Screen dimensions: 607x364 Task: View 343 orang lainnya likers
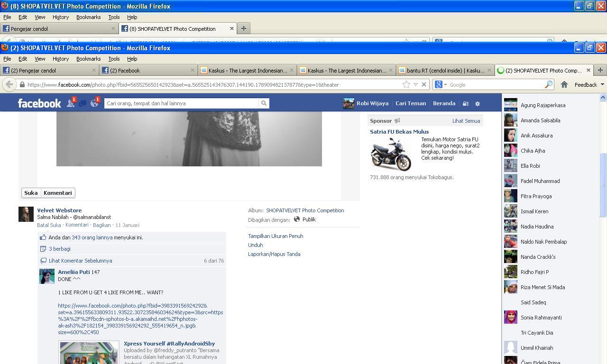click(x=92, y=237)
